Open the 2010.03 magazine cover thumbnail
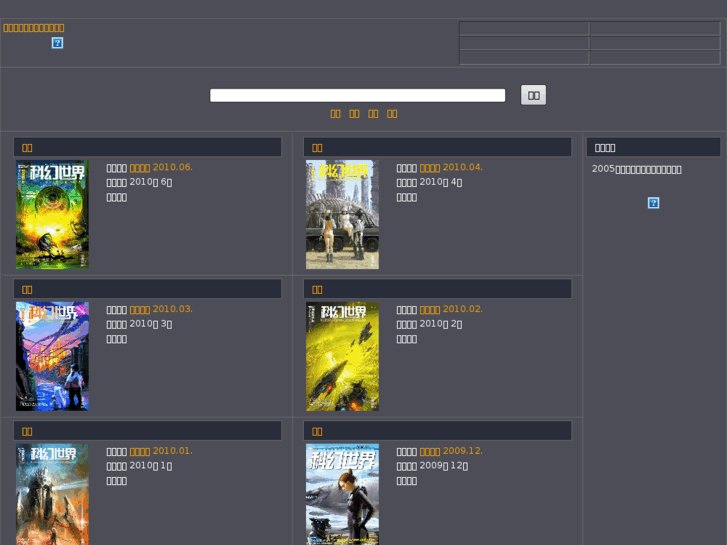The image size is (727, 545). pos(52,356)
